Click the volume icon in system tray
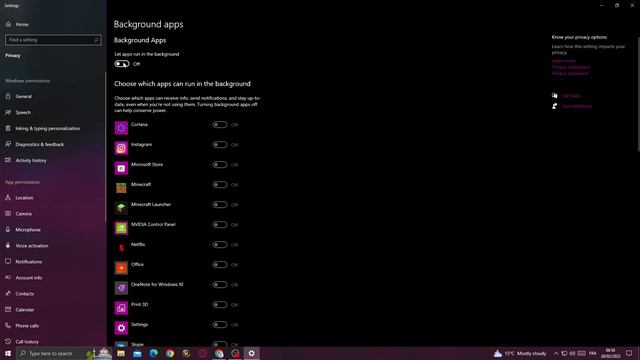The height and width of the screenshot is (360, 640). [x=572, y=353]
